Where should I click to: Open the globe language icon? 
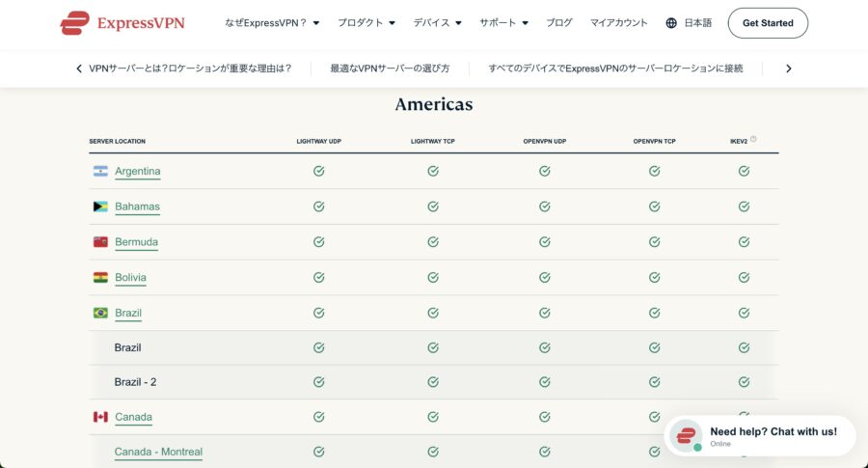tap(671, 23)
